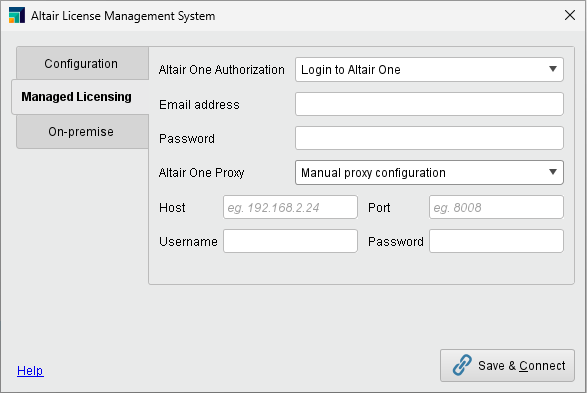Click the Altair One Password field
Viewport: 587px width, 393px height.
point(429,138)
